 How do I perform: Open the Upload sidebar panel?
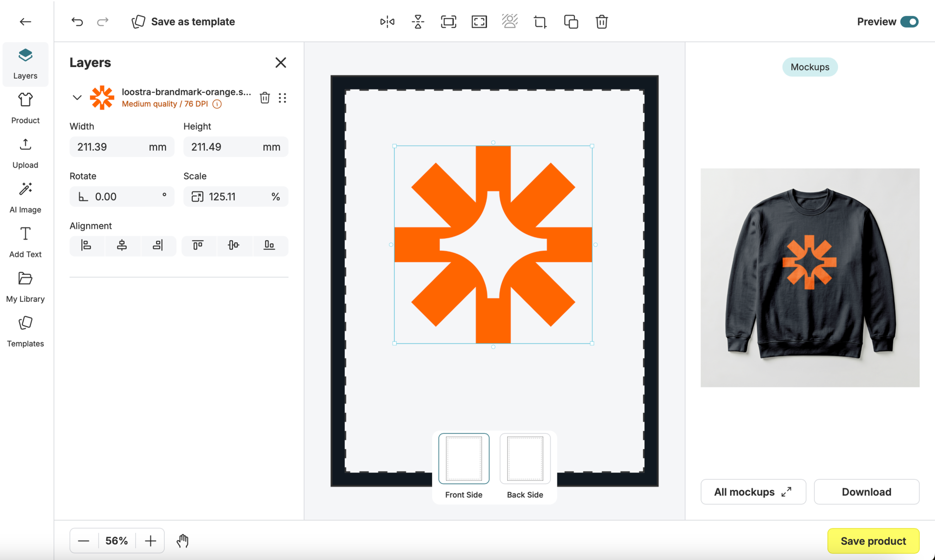tap(26, 153)
